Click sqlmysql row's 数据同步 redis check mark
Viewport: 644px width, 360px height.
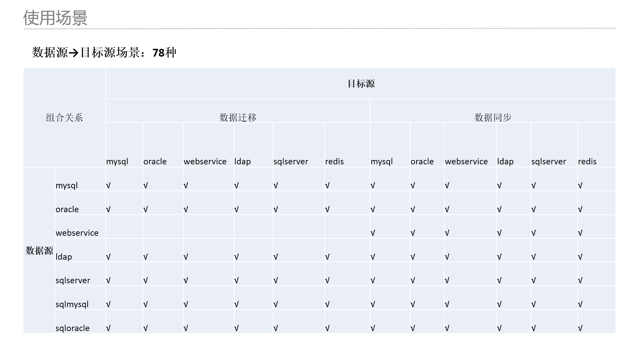[x=580, y=304]
